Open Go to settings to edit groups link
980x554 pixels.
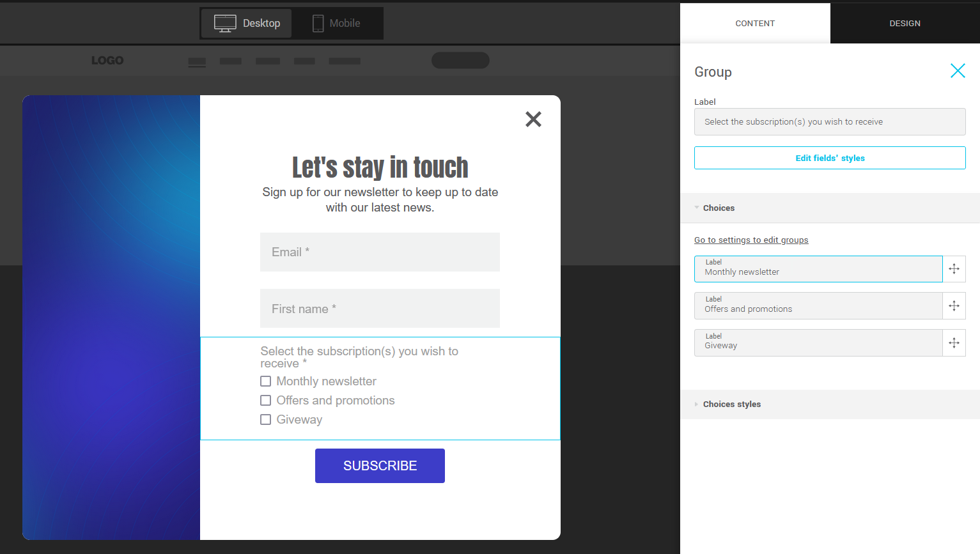[x=751, y=240]
